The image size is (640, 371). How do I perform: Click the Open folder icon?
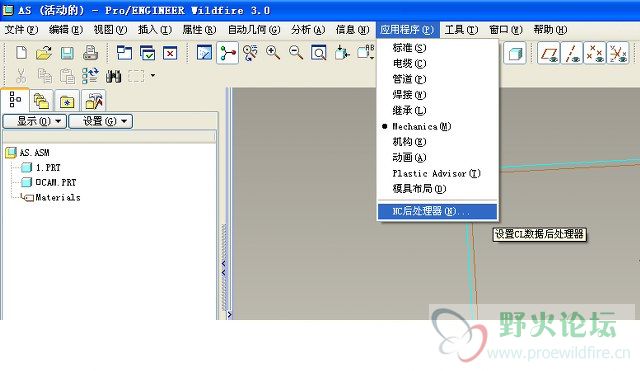pos(44,53)
